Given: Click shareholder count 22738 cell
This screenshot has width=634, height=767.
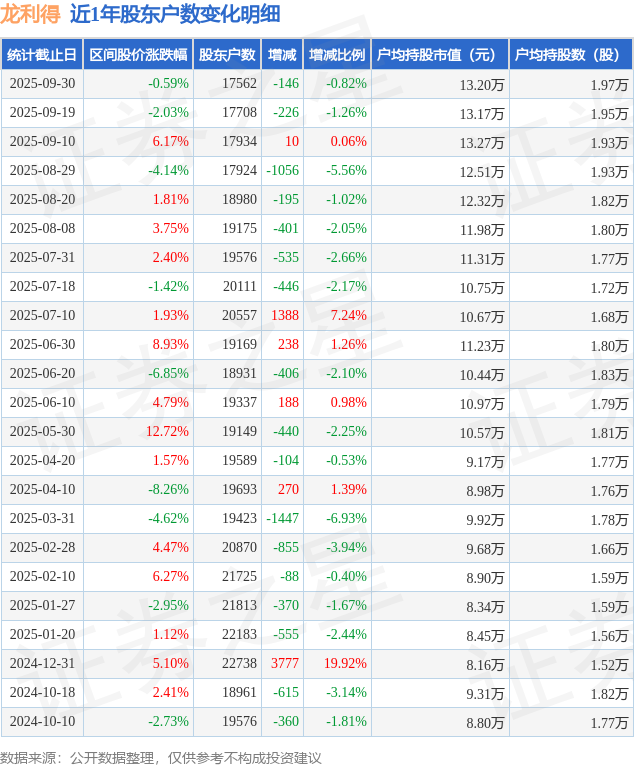Looking at the screenshot, I should (x=239, y=664).
